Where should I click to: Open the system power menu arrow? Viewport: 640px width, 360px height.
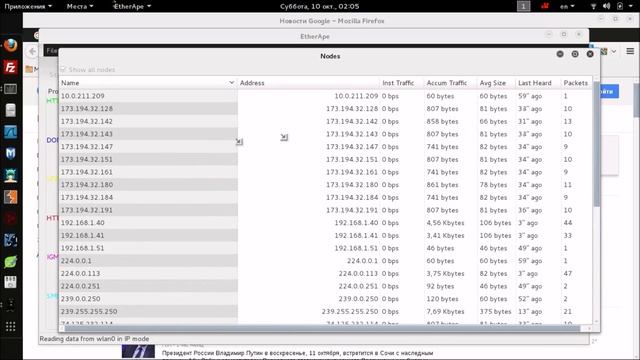pyautogui.click(x=631, y=6)
